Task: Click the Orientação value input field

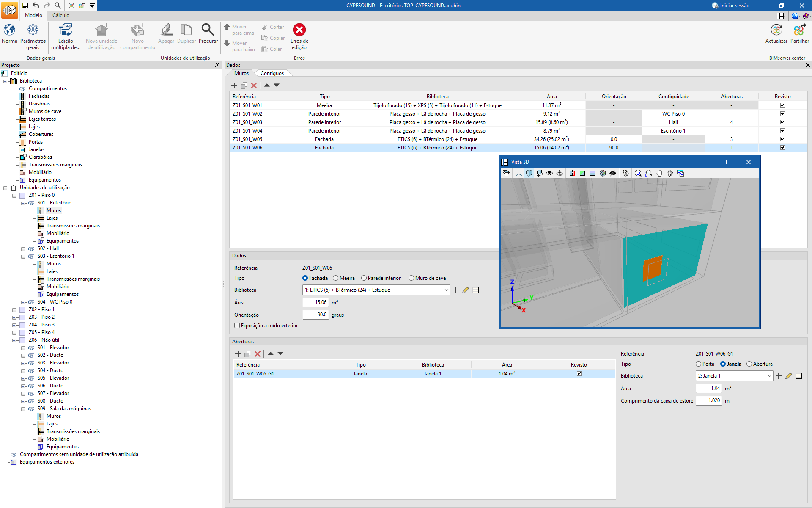Action: (x=315, y=315)
